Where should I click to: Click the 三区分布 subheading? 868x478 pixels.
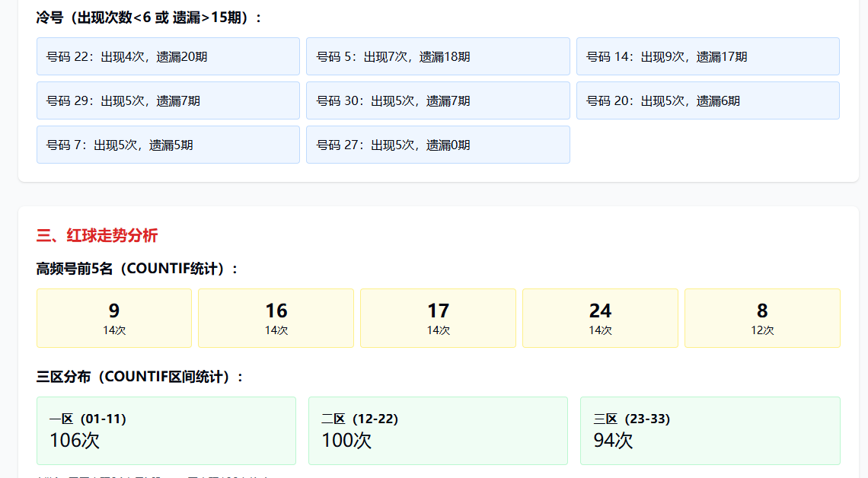coord(140,377)
